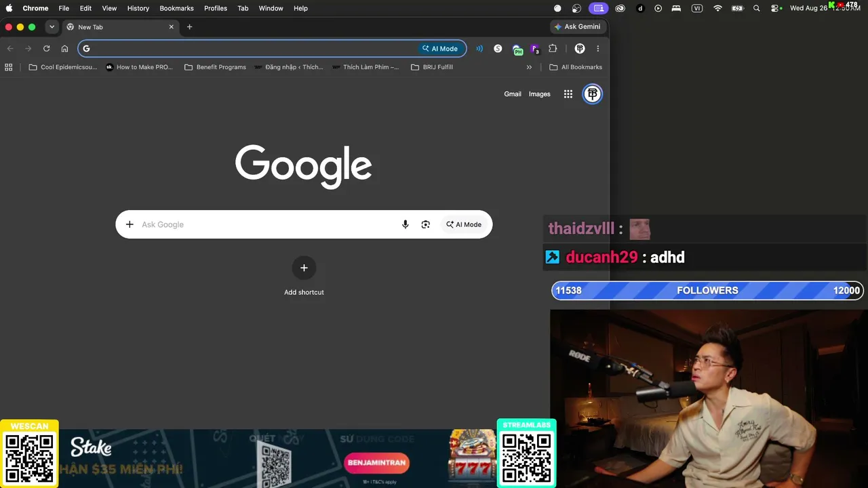Open the Edit menu
The height and width of the screenshot is (488, 868).
coord(85,8)
